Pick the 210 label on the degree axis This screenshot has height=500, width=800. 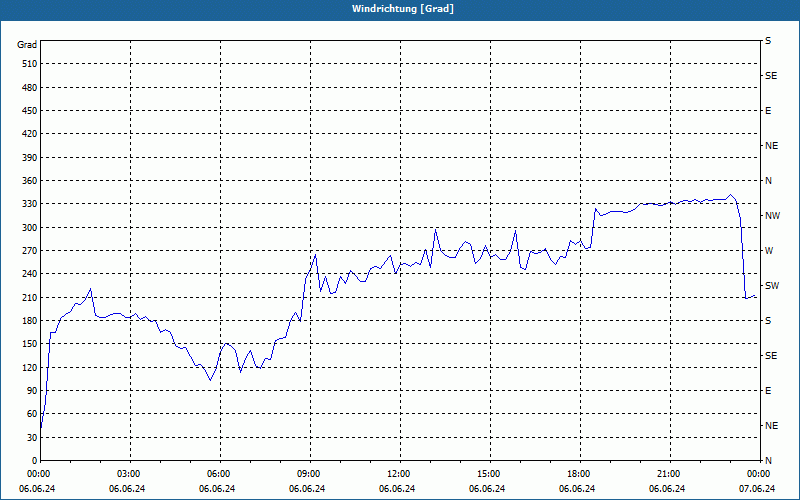click(x=30, y=297)
